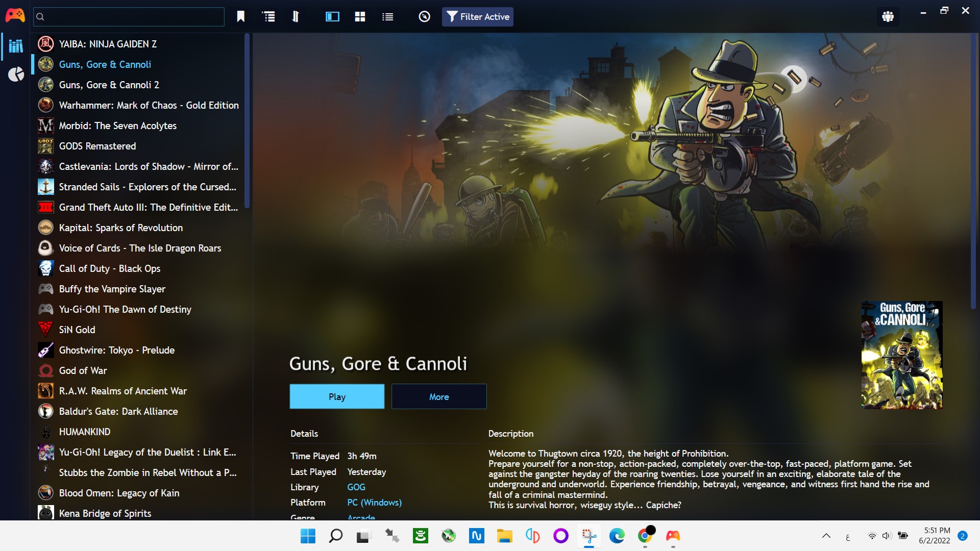The width and height of the screenshot is (980, 551).
Task: Click the Playnite controller taskbar icon
Action: (673, 536)
